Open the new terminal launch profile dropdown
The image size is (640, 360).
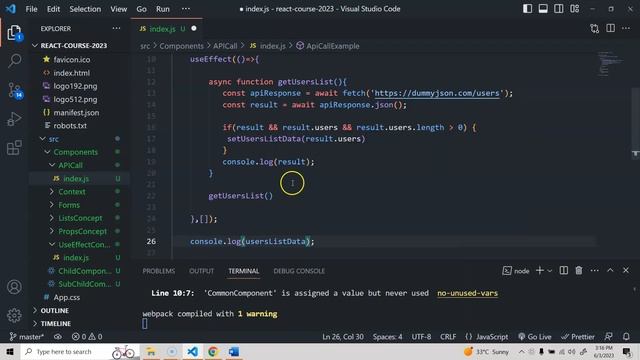pos(550,271)
